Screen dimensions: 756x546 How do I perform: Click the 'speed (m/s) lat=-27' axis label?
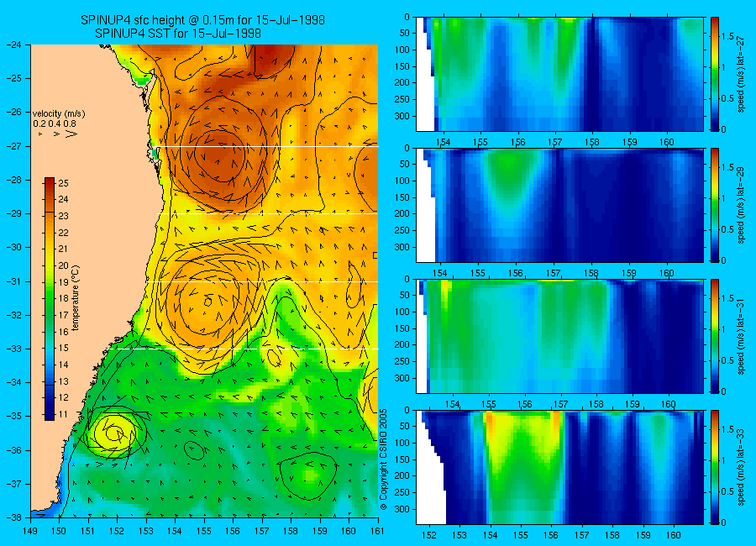click(x=742, y=74)
